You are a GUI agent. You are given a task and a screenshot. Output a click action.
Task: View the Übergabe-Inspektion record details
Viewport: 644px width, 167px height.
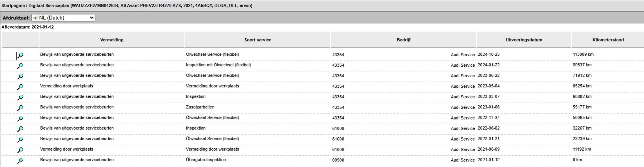pos(20,161)
